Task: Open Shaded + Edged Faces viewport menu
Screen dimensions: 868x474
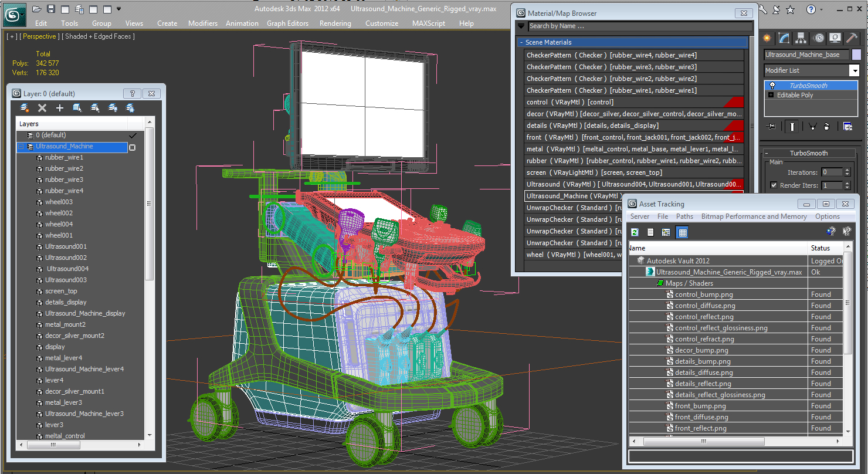Action: click(x=98, y=36)
